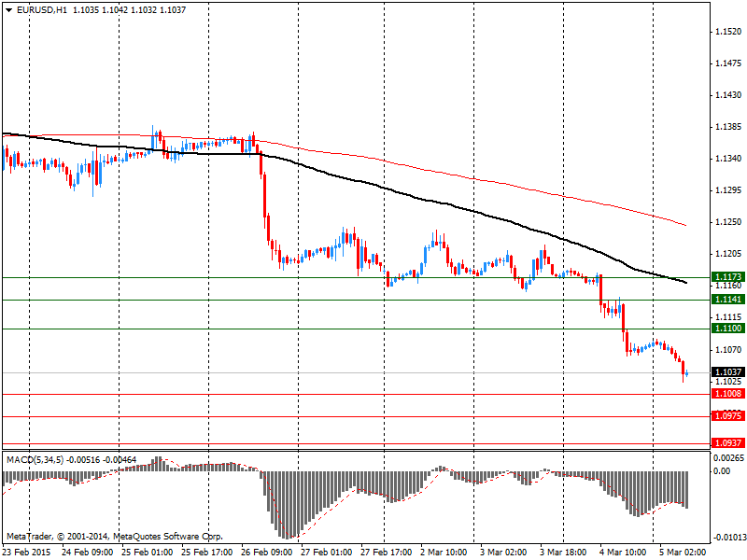
Task: Click the 26 Feb 09:00 time label
Action: click(267, 552)
